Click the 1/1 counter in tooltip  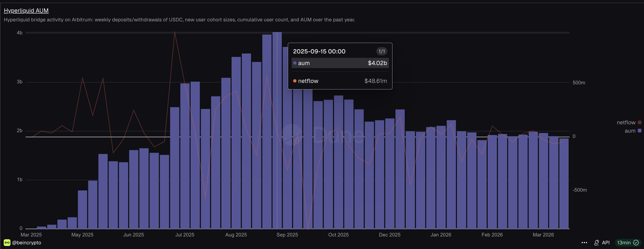(382, 51)
